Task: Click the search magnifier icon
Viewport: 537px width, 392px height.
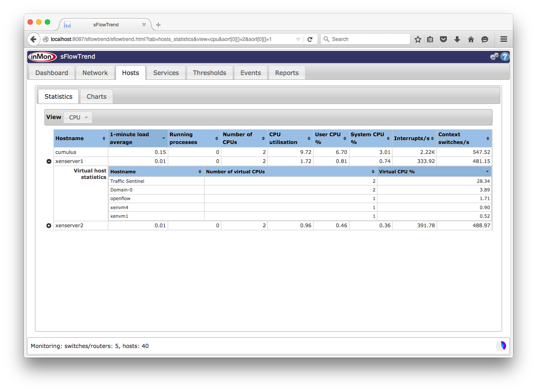Action: [x=327, y=39]
